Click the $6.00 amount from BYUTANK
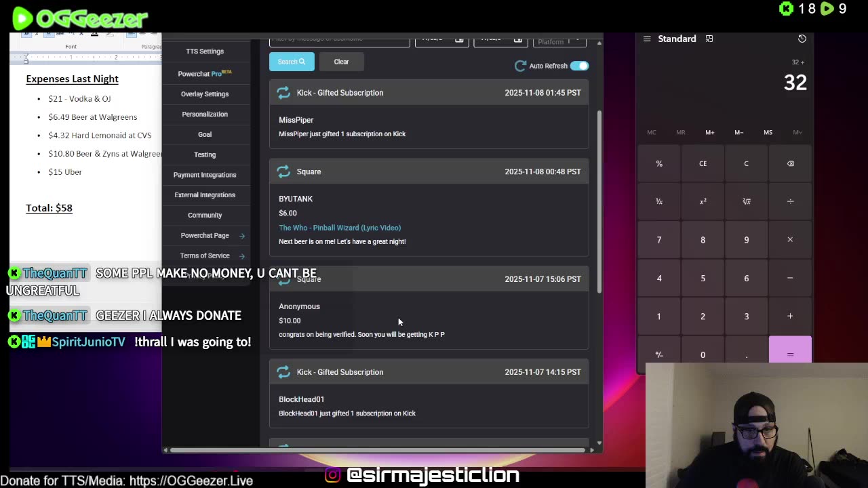Image resolution: width=868 pixels, height=488 pixels. (288, 213)
